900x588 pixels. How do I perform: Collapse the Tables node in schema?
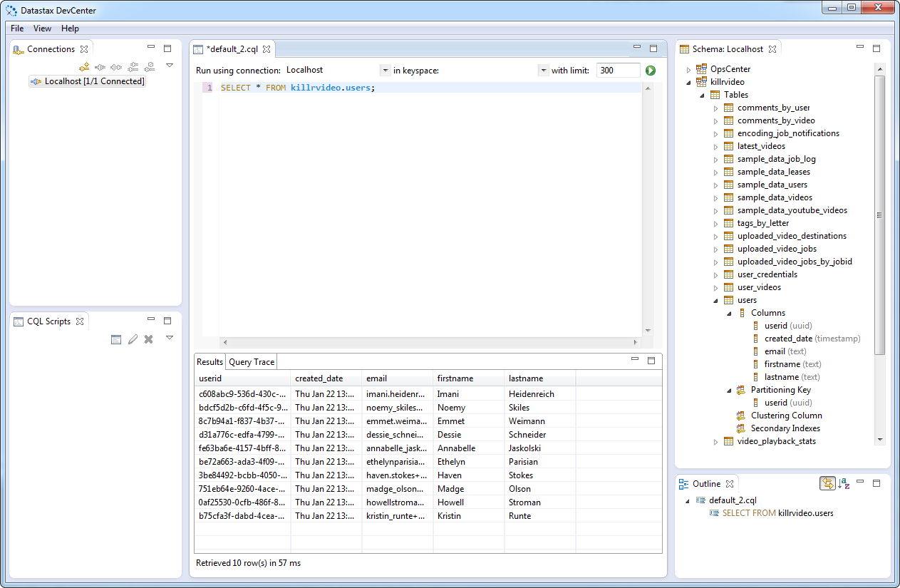[x=703, y=95]
